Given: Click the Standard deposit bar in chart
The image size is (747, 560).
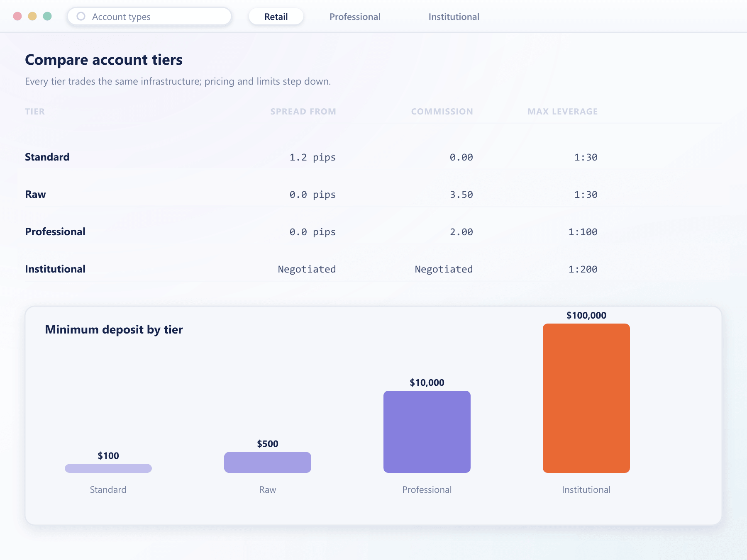Looking at the screenshot, I should 108,468.
